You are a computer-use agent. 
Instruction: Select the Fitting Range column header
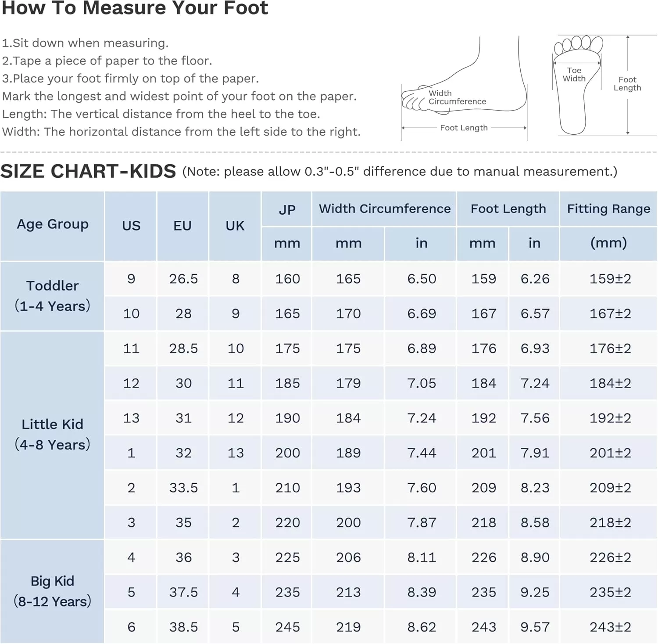(x=608, y=209)
